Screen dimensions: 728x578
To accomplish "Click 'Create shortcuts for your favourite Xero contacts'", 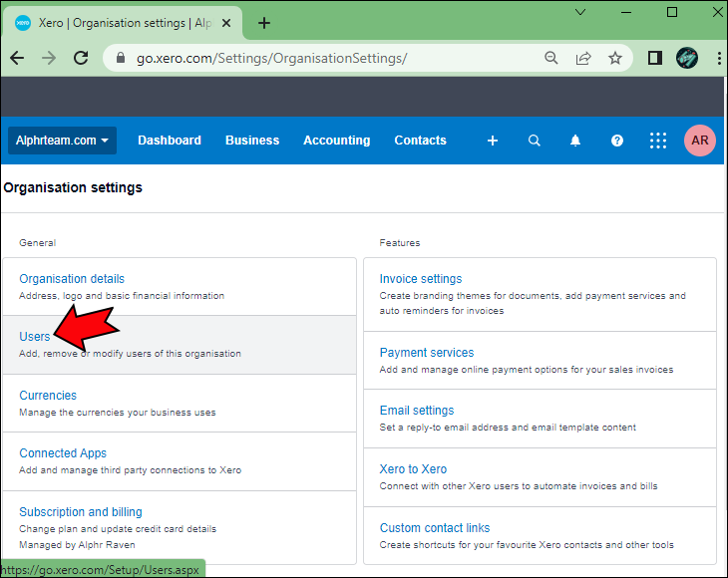I will coord(527,544).
